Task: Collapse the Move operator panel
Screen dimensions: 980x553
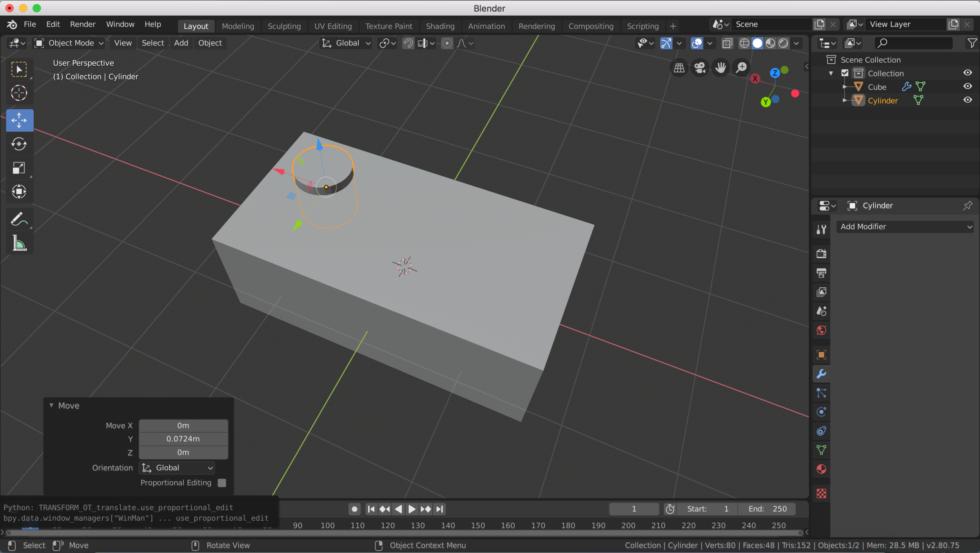Action: point(51,405)
